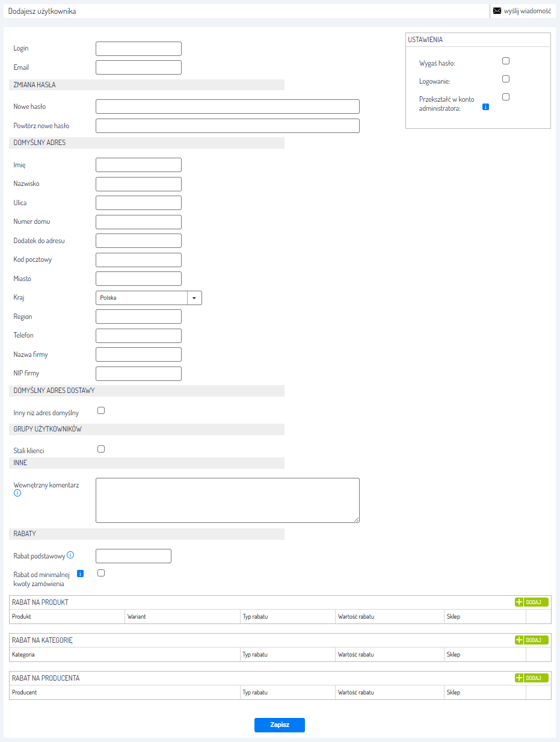Tick the Stali klienci group checkbox
The height and width of the screenshot is (742, 560).
(101, 448)
